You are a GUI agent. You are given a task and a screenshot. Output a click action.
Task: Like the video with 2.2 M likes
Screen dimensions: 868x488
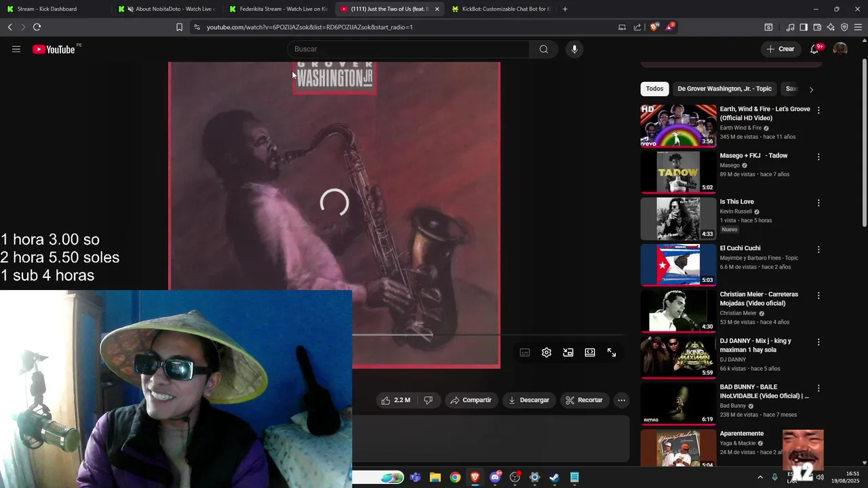[x=395, y=400]
